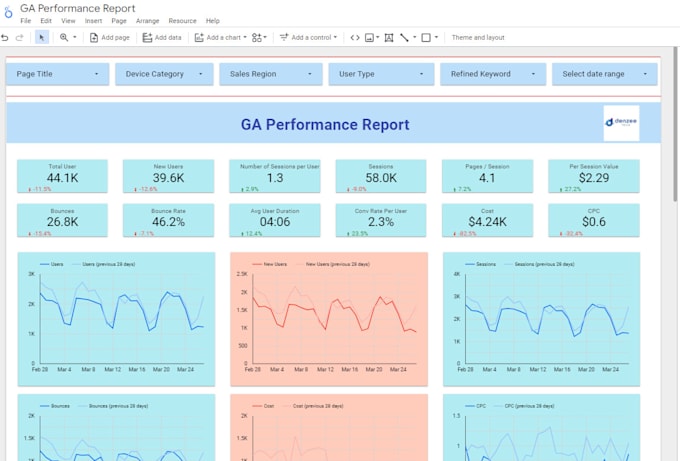Click the Sessions line chart
This screenshot has width=680, height=461.
pos(541,319)
